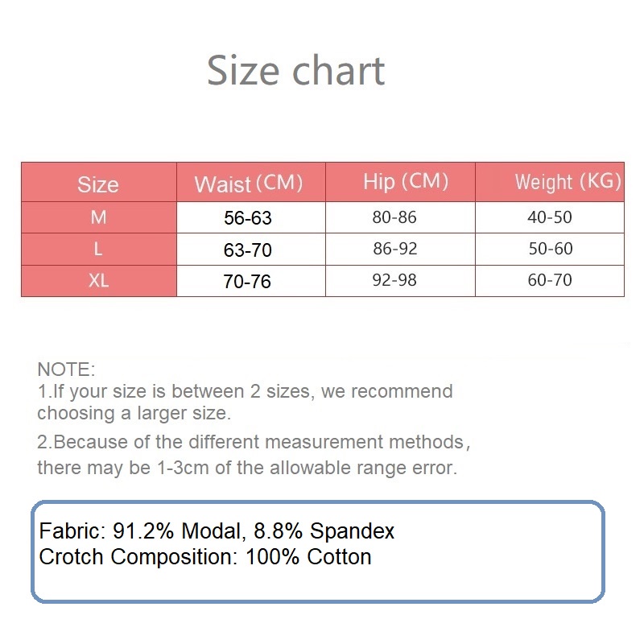
Task: Select the 63-70 waist cell
Action: 248,250
